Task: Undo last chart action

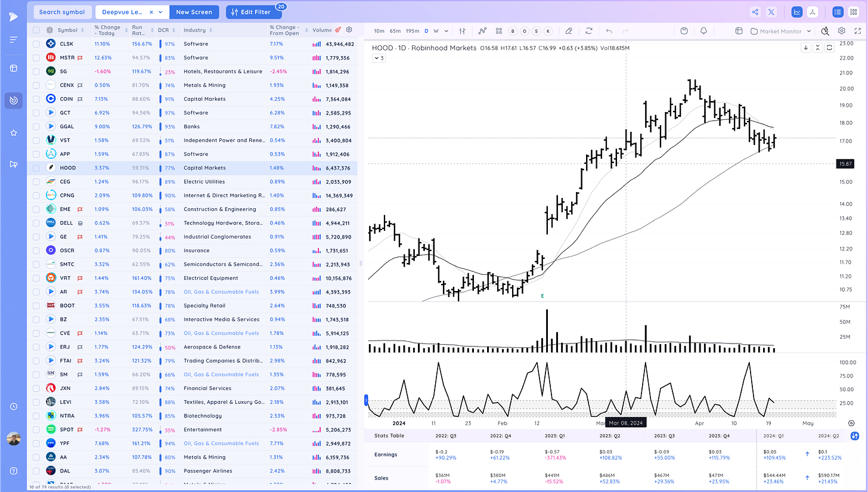Action: pyautogui.click(x=609, y=31)
